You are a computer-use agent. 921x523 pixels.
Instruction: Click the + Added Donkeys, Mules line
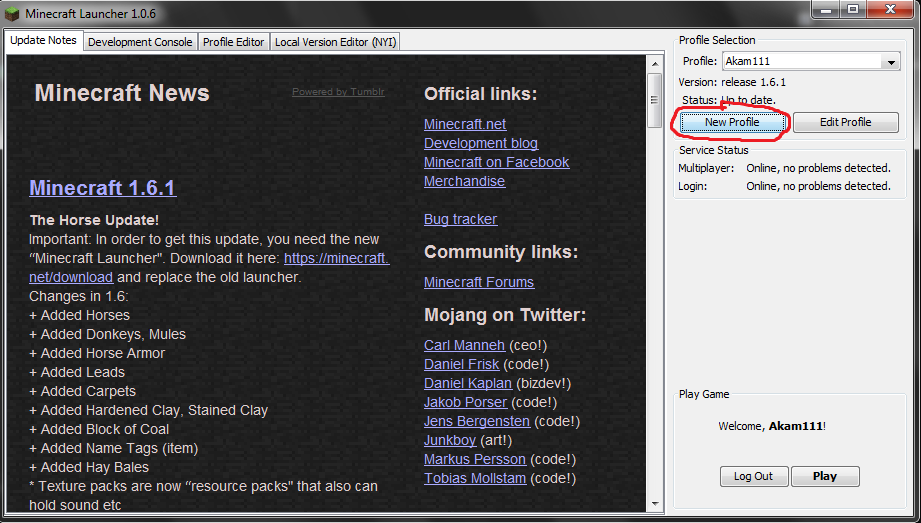(x=107, y=334)
